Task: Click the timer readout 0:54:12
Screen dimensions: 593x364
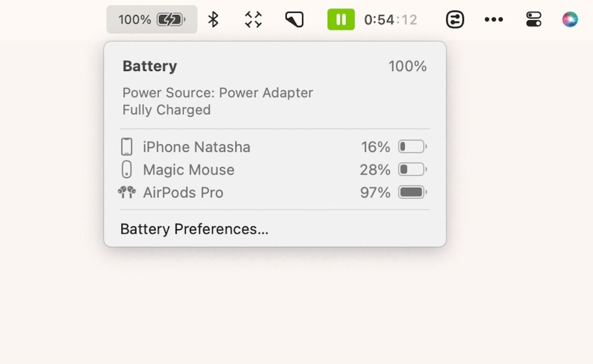Action: (391, 20)
